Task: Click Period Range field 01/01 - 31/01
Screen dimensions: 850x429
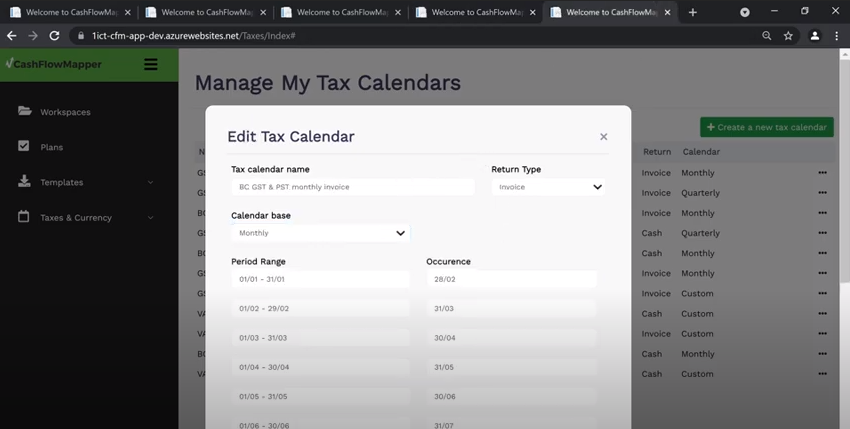Action: tap(320, 279)
